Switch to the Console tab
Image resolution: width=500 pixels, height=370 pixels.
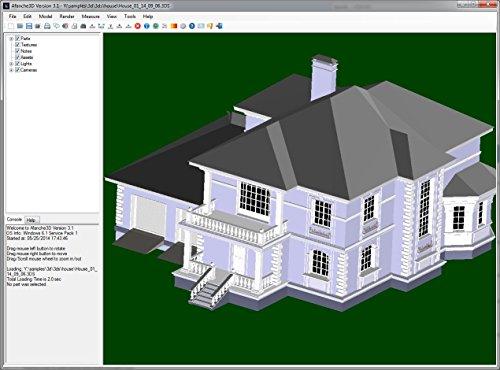[14, 219]
